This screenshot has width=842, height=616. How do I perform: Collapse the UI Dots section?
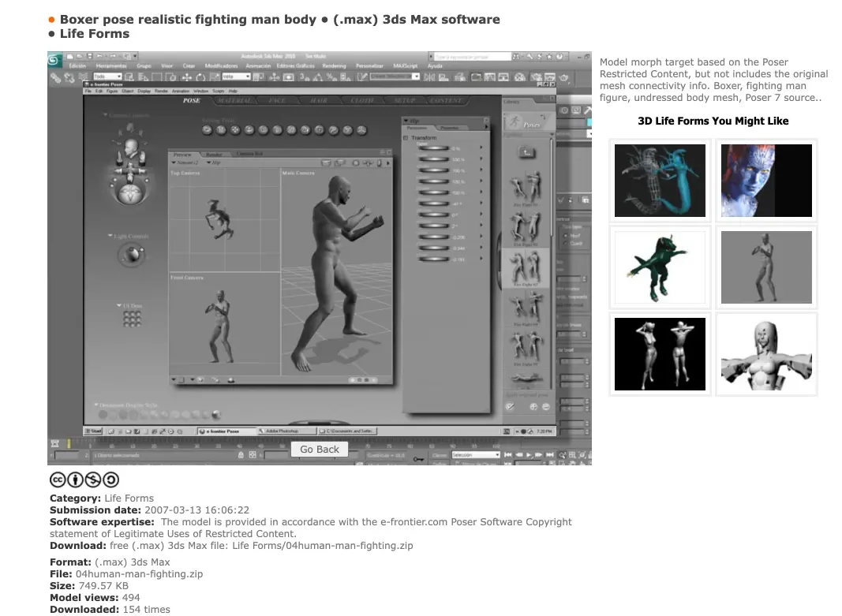tap(118, 305)
